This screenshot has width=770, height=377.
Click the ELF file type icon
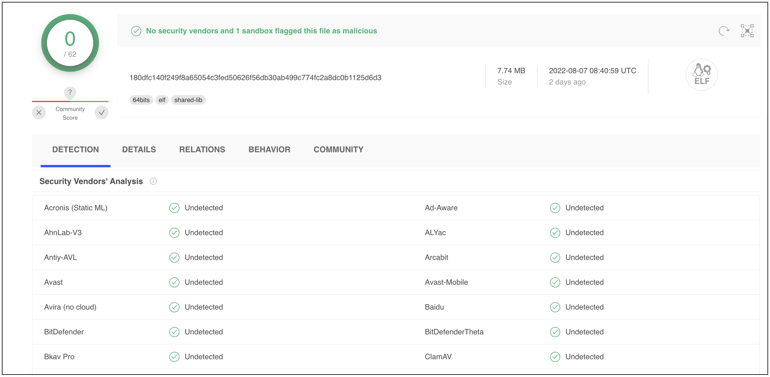(702, 75)
